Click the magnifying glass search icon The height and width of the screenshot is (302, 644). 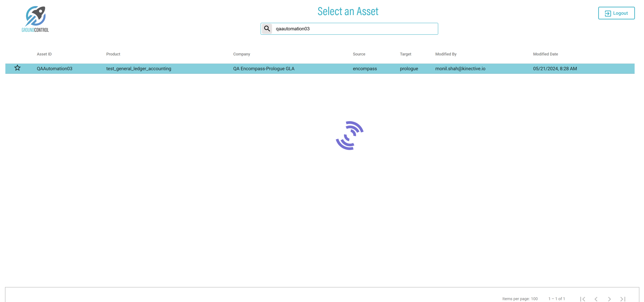[x=267, y=29]
